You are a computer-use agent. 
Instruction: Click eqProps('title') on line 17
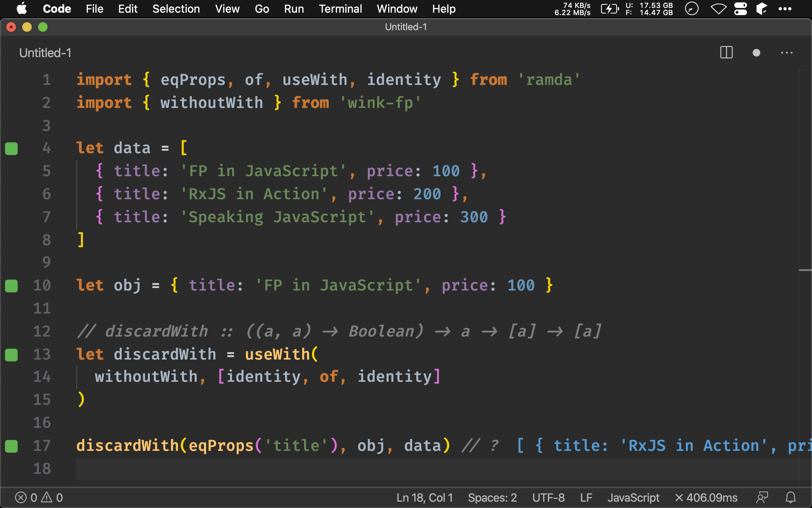[x=263, y=446]
